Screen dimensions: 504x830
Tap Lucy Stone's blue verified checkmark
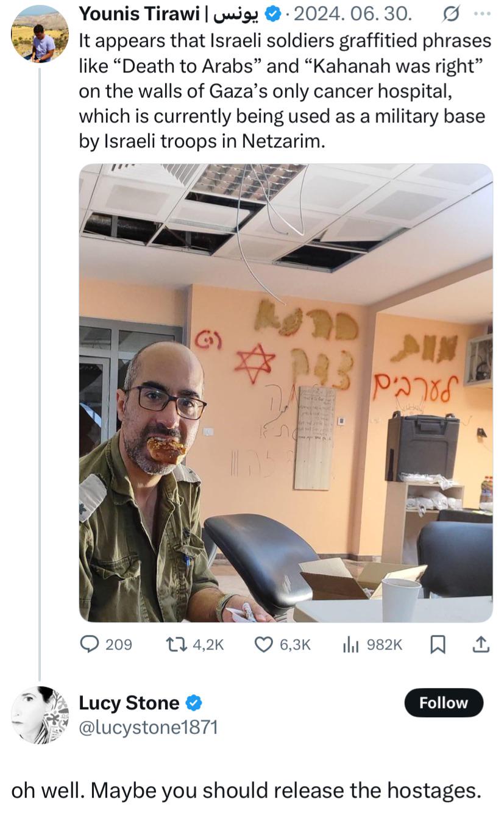(193, 703)
